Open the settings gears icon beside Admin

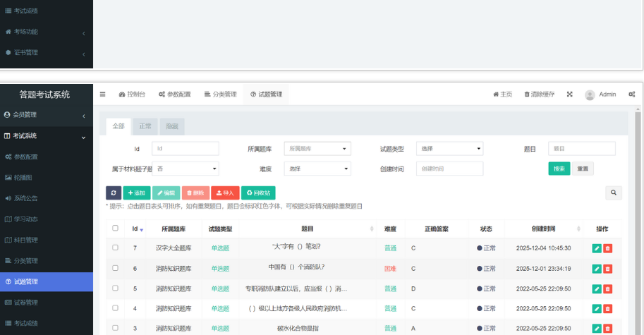tap(632, 94)
